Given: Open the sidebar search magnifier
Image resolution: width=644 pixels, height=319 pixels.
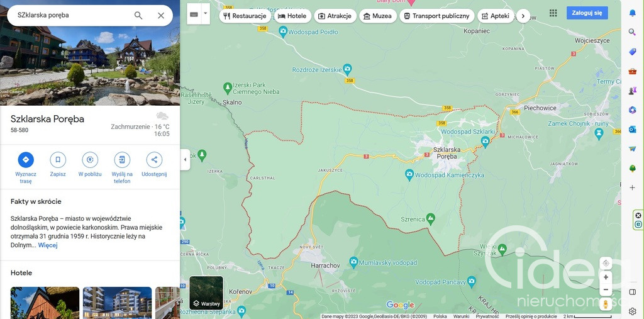Looking at the screenshot, I should [633, 32].
